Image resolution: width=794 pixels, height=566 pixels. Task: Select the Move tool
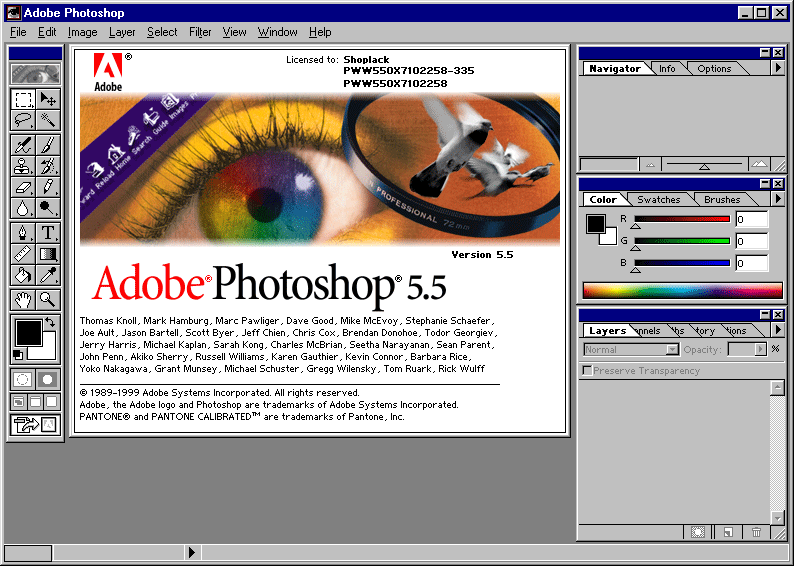coord(48,99)
